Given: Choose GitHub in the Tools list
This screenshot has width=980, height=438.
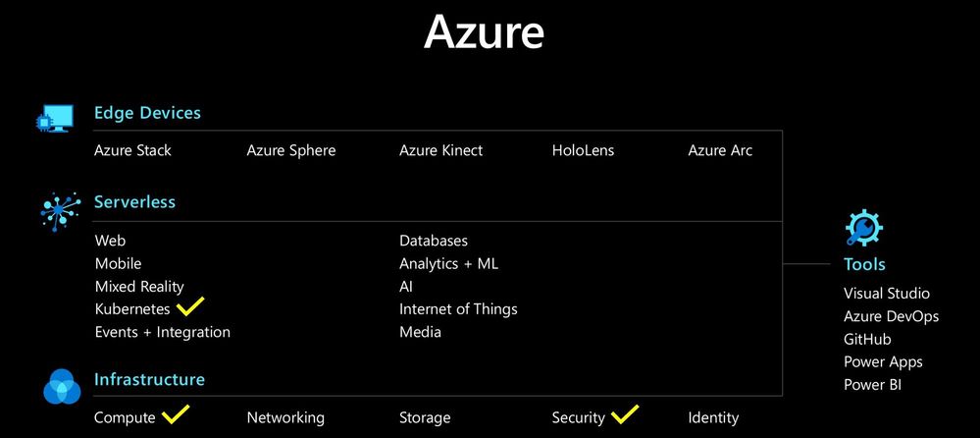Looking at the screenshot, I should 867,339.
